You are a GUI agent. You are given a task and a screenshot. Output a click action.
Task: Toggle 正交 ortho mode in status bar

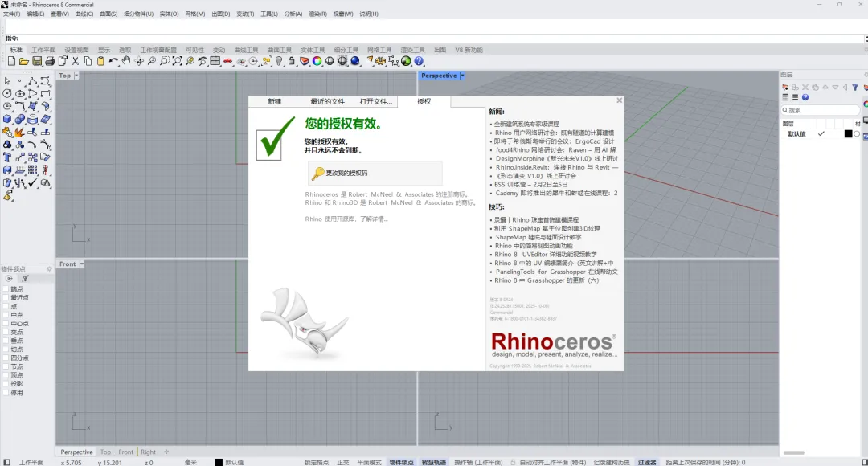point(342,462)
